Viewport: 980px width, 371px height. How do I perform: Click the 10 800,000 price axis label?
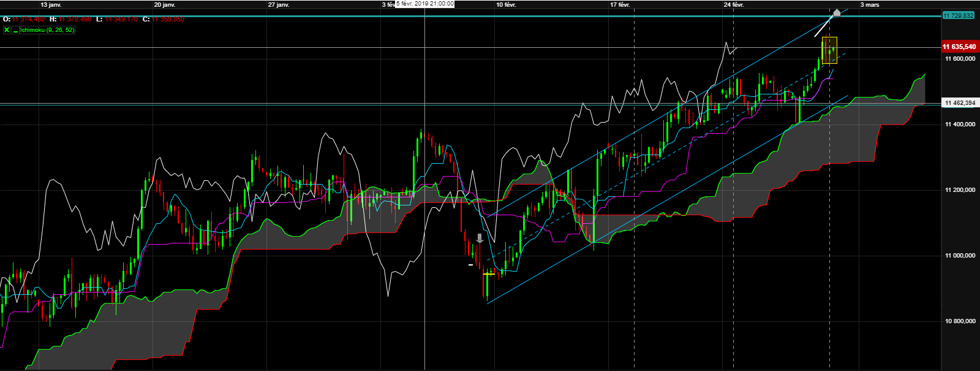pyautogui.click(x=960, y=321)
